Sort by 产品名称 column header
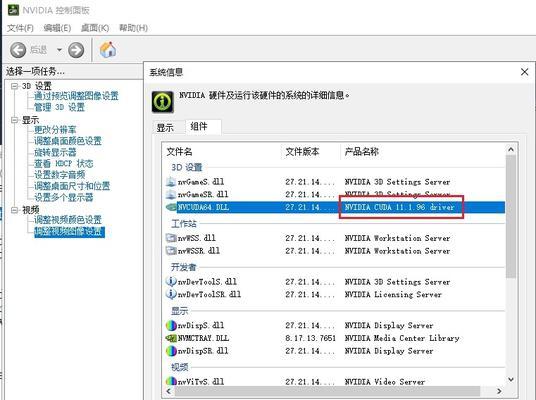 (361, 151)
